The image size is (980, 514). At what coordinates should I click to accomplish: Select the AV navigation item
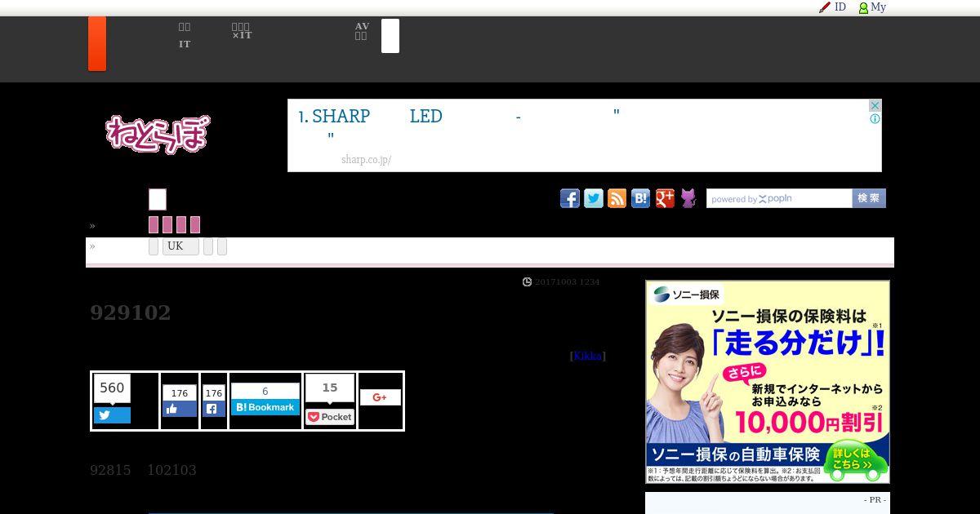pyautogui.click(x=362, y=26)
